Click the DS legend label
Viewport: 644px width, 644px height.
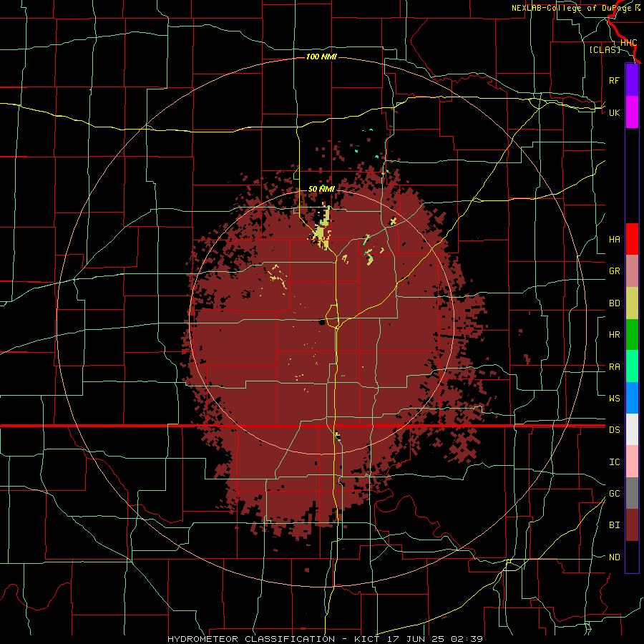(x=614, y=430)
